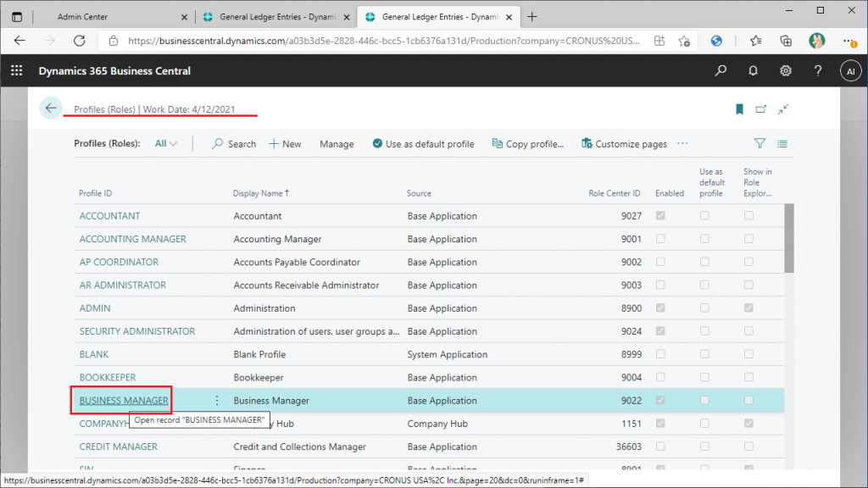The height and width of the screenshot is (488, 868).
Task: Open the Source column header menu
Action: [x=419, y=193]
